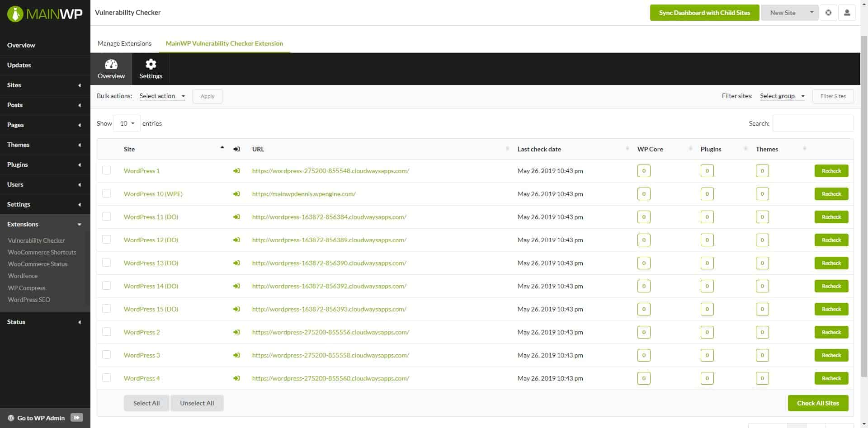This screenshot has width=868, height=428.
Task: Click the login arrow for WordPress 10 (WPE)
Action: pyautogui.click(x=236, y=194)
